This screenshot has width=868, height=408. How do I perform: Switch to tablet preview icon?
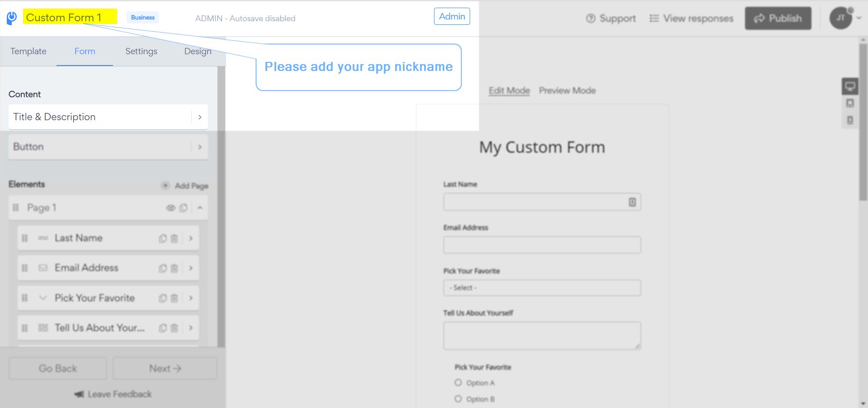[850, 103]
